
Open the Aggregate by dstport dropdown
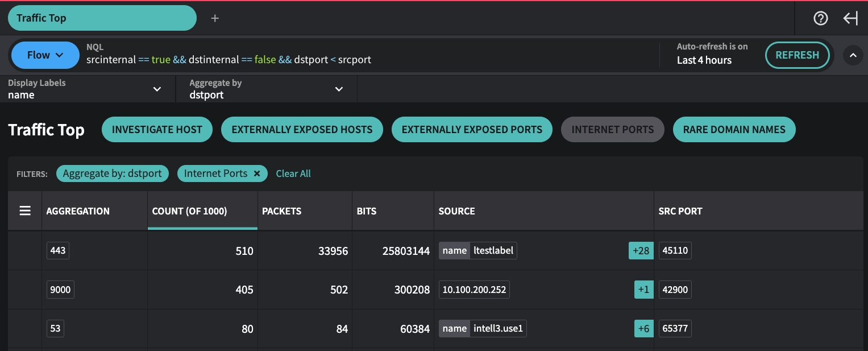coord(266,89)
